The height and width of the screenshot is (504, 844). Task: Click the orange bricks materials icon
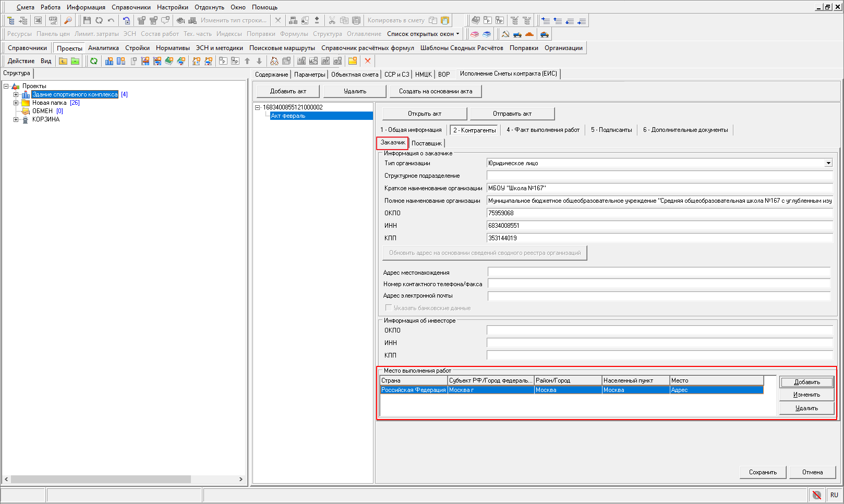pos(529,34)
